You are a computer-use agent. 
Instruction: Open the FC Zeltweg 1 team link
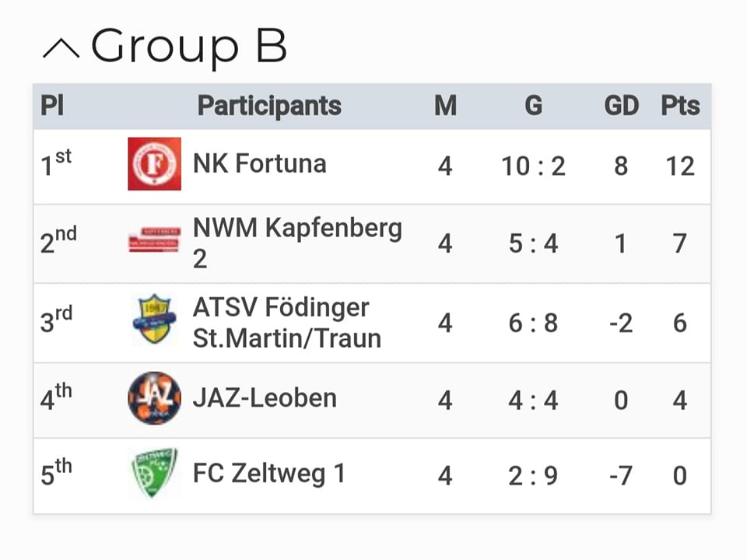[268, 474]
